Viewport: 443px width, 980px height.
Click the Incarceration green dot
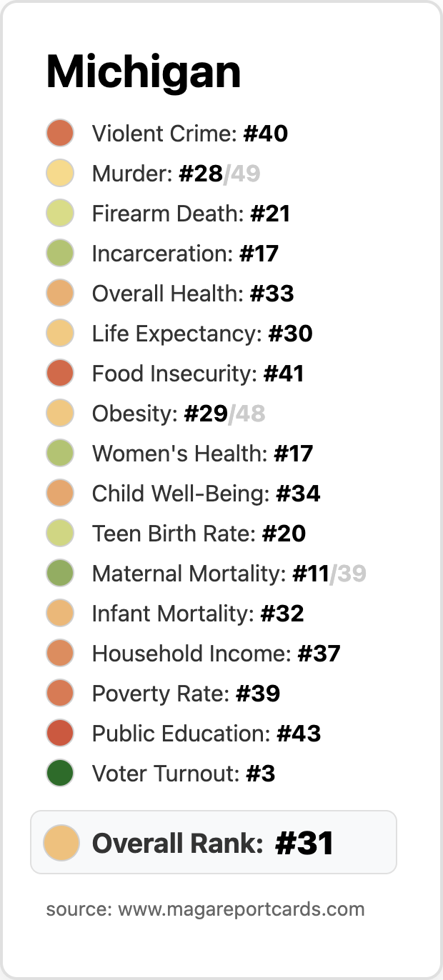point(60,254)
